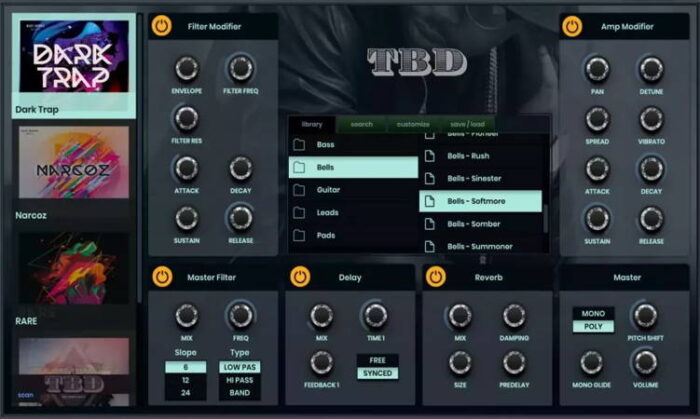Select the HI PASS filter type
Screen dimensions: 700x419
tap(239, 381)
